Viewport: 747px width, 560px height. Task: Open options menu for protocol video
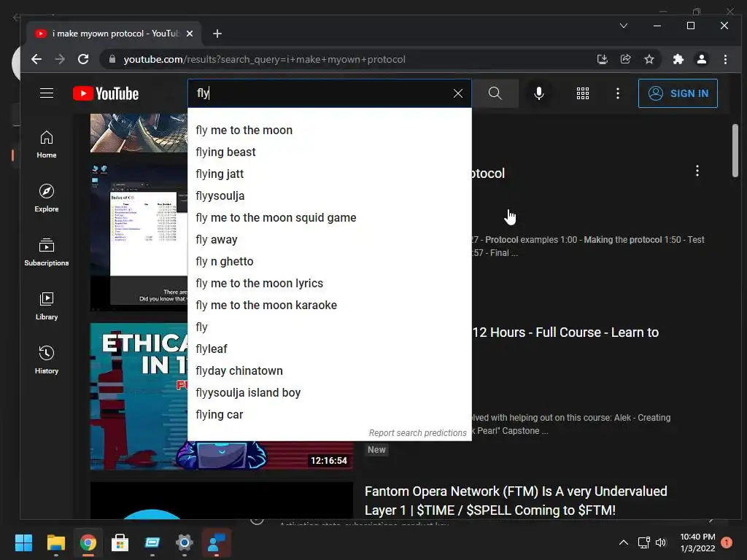pos(697,171)
